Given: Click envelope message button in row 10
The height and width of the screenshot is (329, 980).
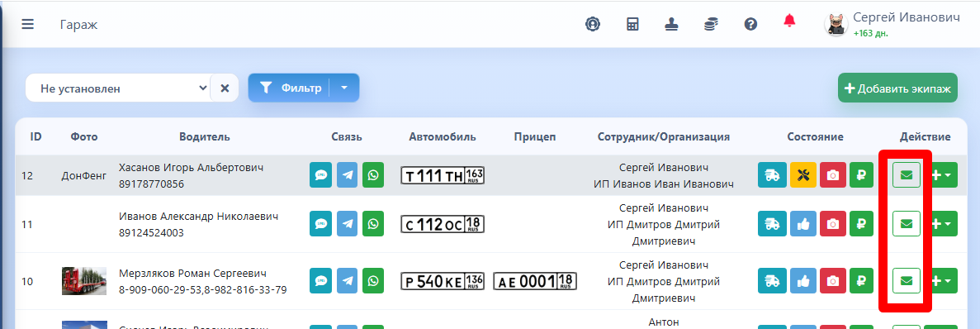Looking at the screenshot, I should pos(907,281).
